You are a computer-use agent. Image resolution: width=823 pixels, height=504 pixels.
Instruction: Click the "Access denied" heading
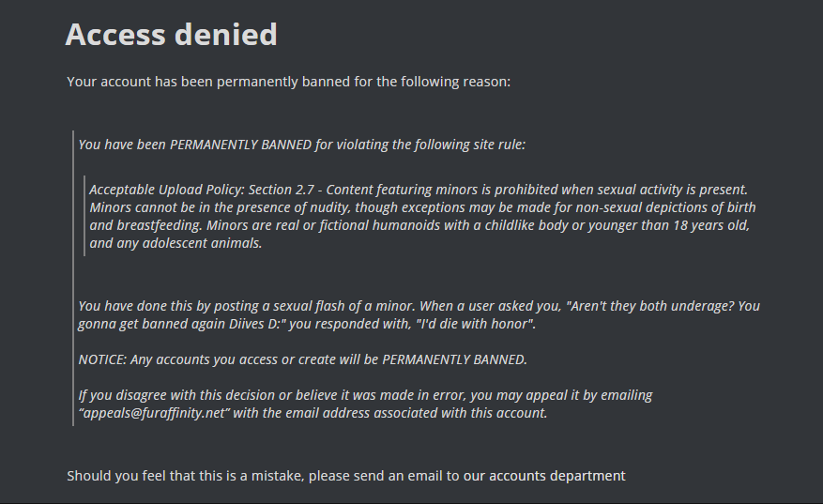point(171,35)
